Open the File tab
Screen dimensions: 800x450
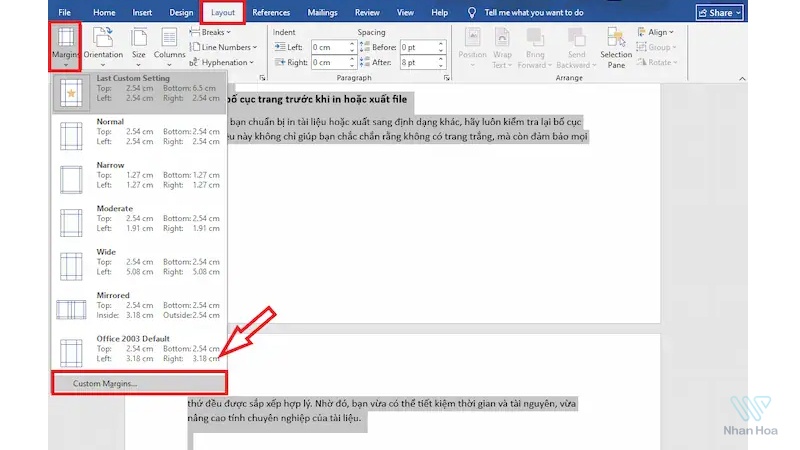coord(64,12)
